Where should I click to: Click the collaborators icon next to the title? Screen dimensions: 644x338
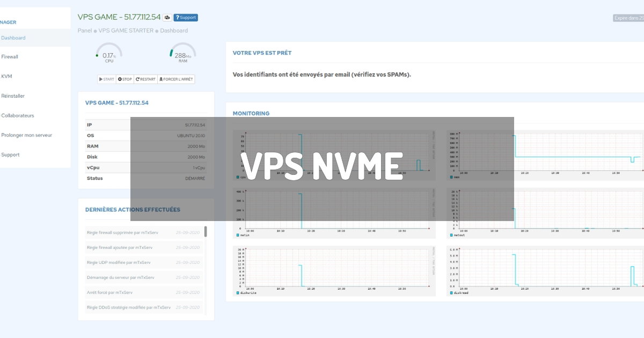[167, 18]
